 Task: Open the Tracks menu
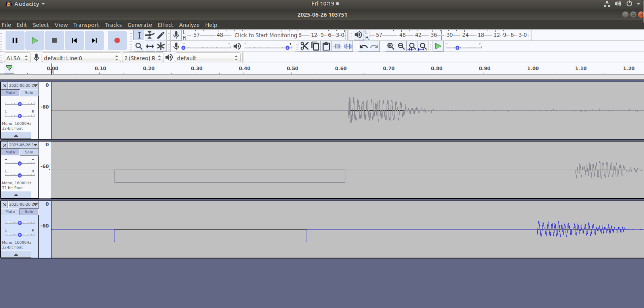(x=113, y=25)
